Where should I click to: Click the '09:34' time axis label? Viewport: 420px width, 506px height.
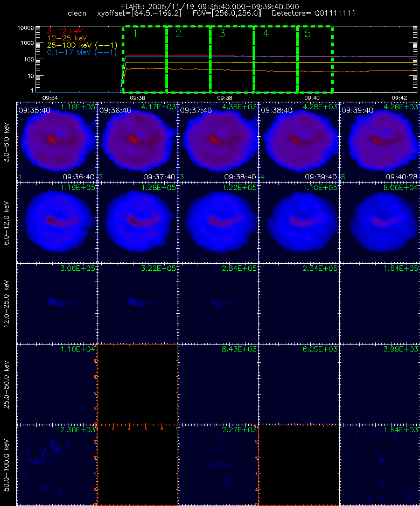pyautogui.click(x=50, y=97)
